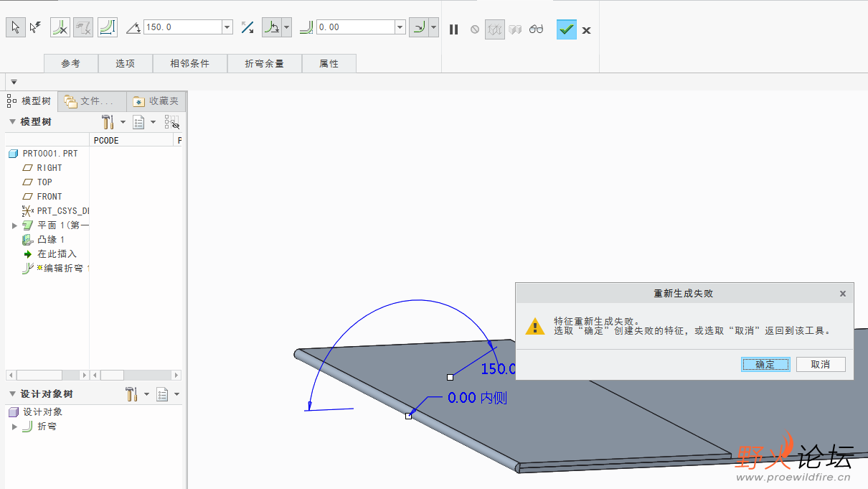Click the drag handle on the bend edge

click(408, 416)
